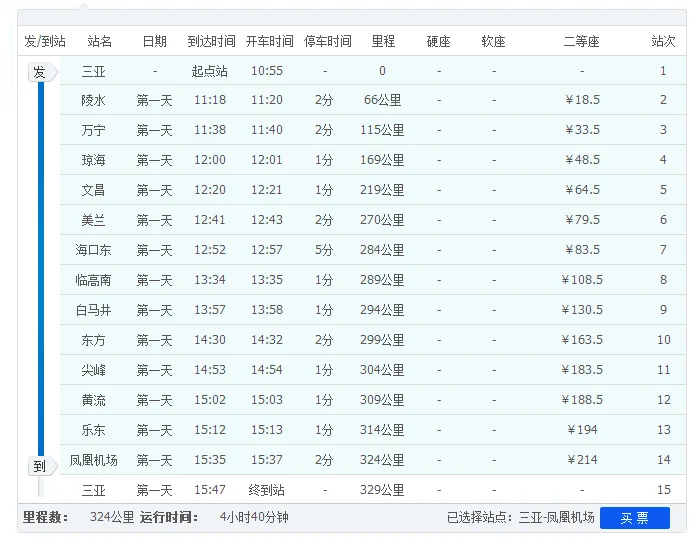Screen dimensions: 694x540
Task: Click price ¥163.5 for 东方
Action: click(582, 340)
